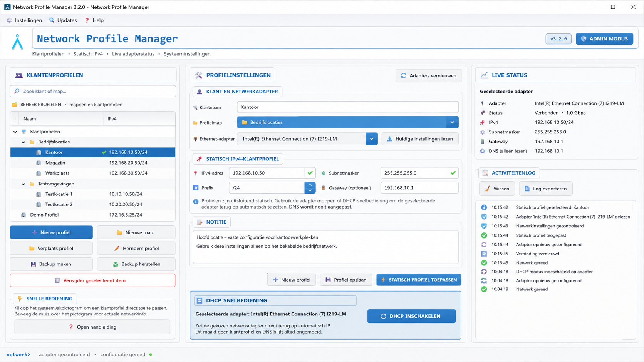Click Nieuw profiel button below the note
Image resolution: width=644 pixels, height=362 pixels.
pyautogui.click(x=292, y=280)
